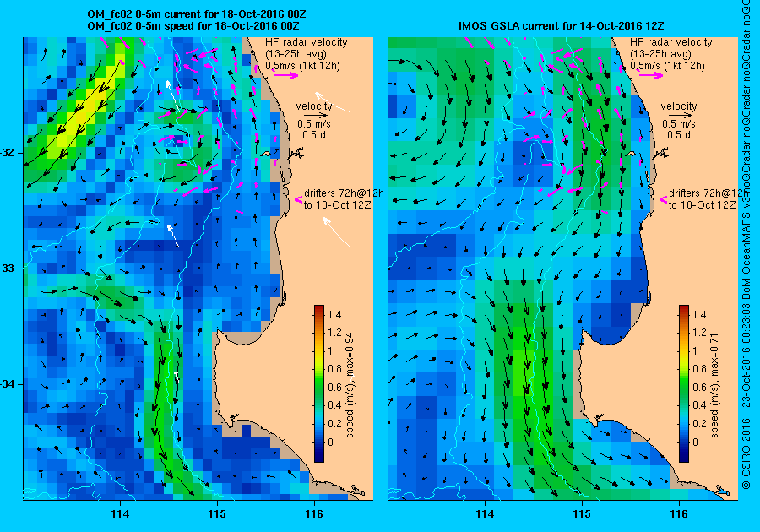Click the 'HF radar velocity' label, left map
Screen dimensions: 760x532
(x=307, y=42)
